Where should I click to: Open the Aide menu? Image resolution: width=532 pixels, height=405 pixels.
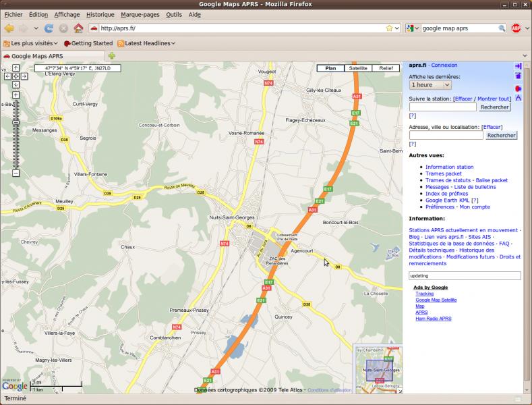click(x=195, y=15)
